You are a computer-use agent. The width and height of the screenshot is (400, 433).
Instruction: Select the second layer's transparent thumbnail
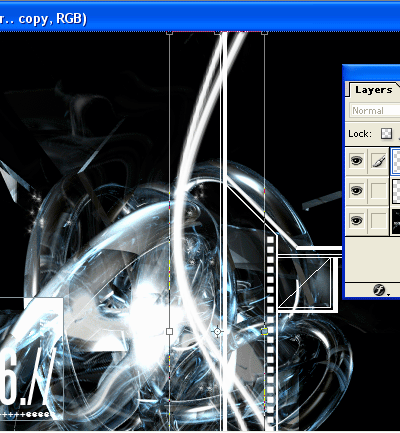click(x=396, y=191)
